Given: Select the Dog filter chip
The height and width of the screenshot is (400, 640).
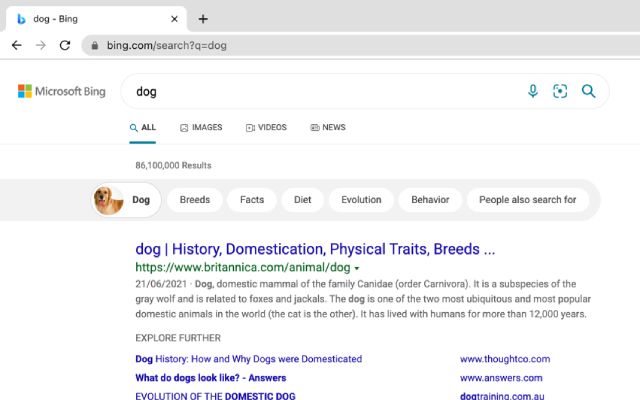Looking at the screenshot, I should click(x=127, y=200).
